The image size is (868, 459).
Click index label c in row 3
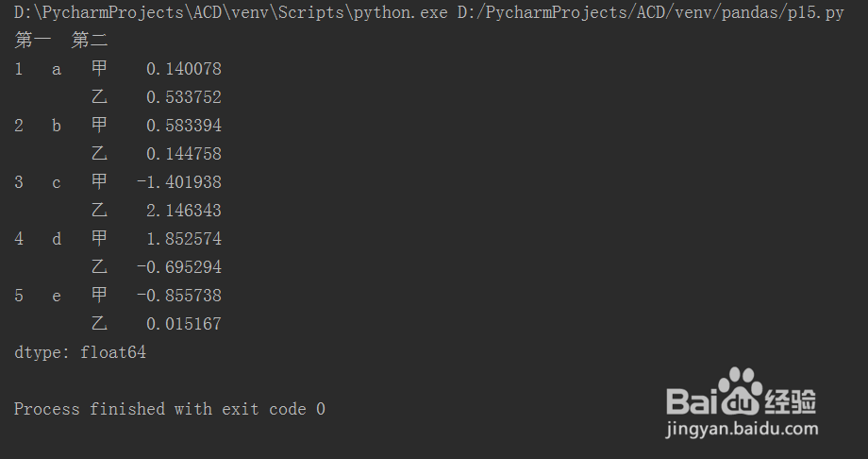pyautogui.click(x=57, y=183)
